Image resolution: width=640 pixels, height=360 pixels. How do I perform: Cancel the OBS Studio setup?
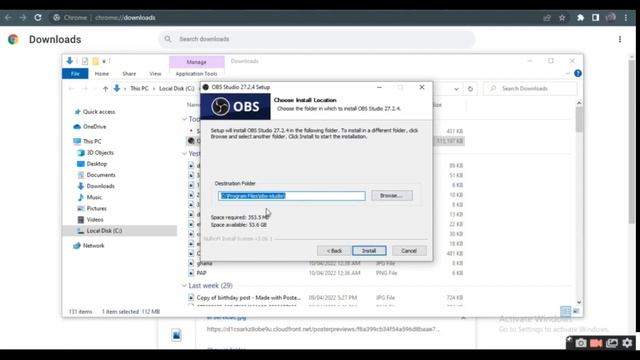(409, 251)
